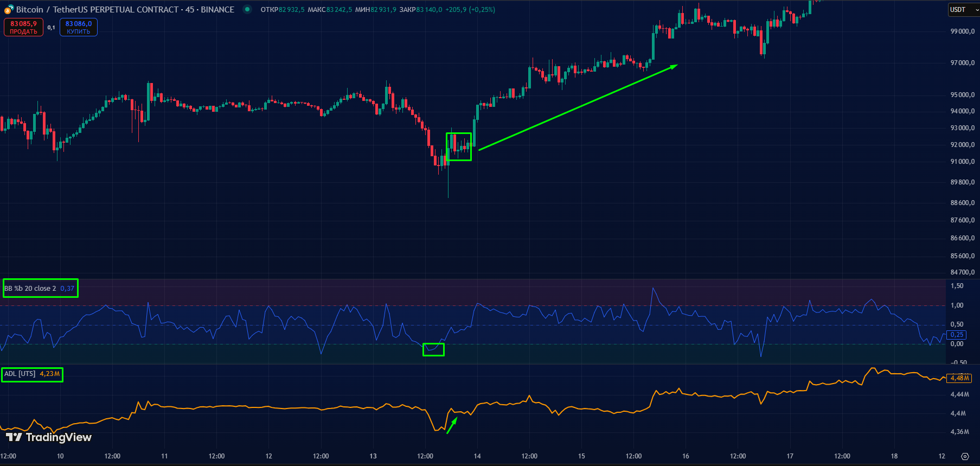Click date 13 on the time axis
Viewport: 980px width, 466px height.
coord(373,456)
